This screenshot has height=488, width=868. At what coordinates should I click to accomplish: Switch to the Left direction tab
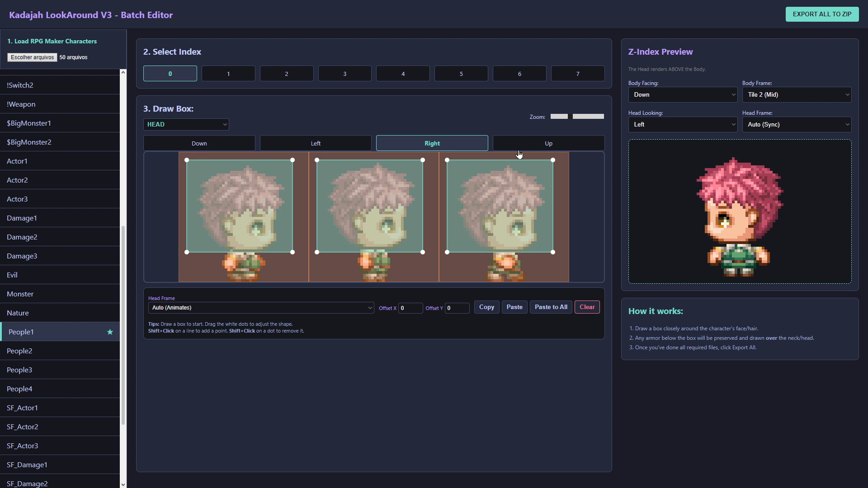(x=316, y=143)
